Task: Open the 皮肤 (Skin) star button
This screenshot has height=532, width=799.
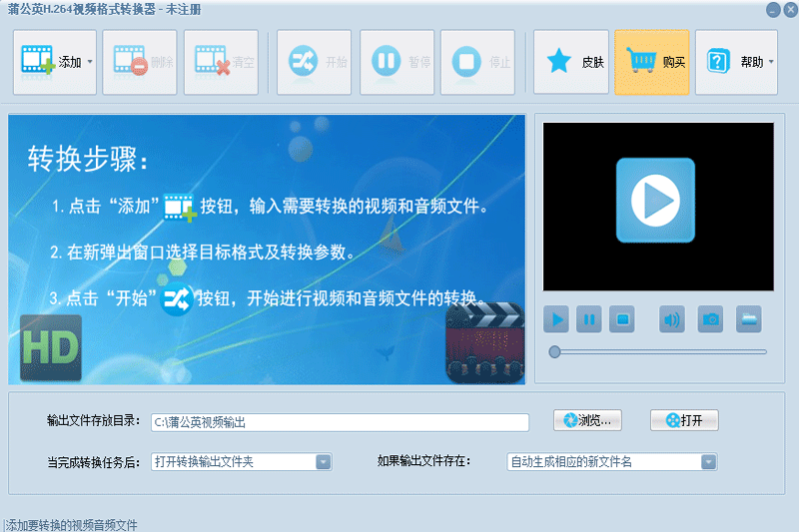Action: (x=571, y=62)
